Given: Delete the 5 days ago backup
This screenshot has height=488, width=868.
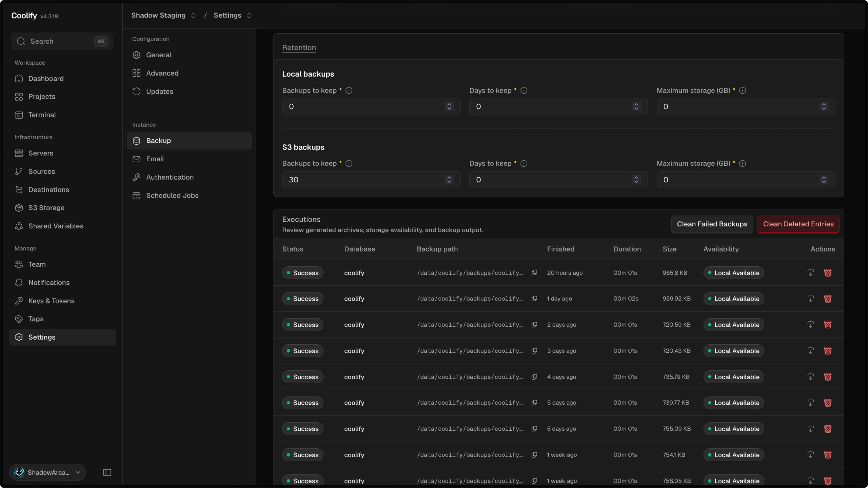Looking at the screenshot, I should click(x=828, y=402).
